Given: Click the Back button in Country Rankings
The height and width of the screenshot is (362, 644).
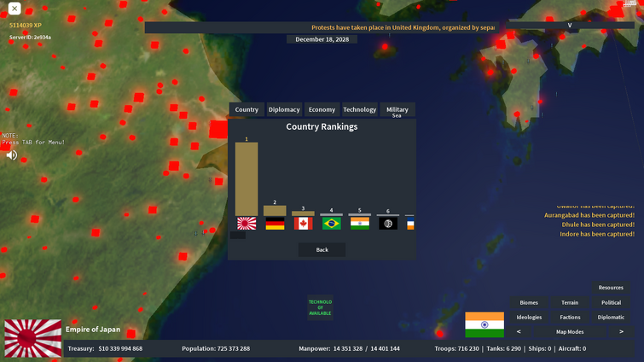Looking at the screenshot, I should (x=322, y=250).
